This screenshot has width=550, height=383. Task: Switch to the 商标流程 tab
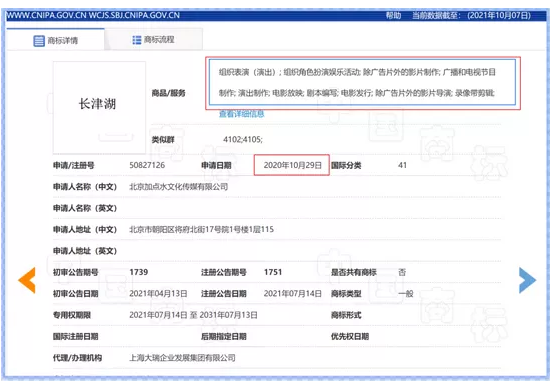pyautogui.click(x=154, y=40)
